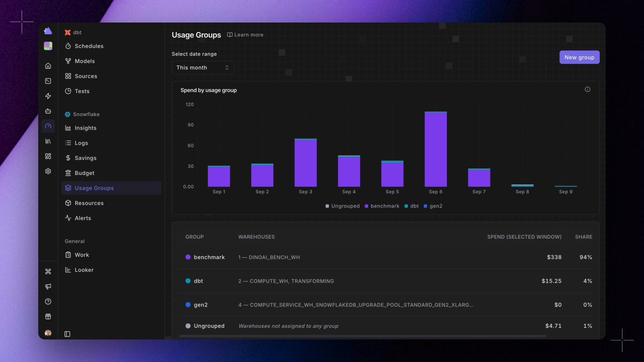Click the GROUP column header
The height and width of the screenshot is (362, 644).
195,237
